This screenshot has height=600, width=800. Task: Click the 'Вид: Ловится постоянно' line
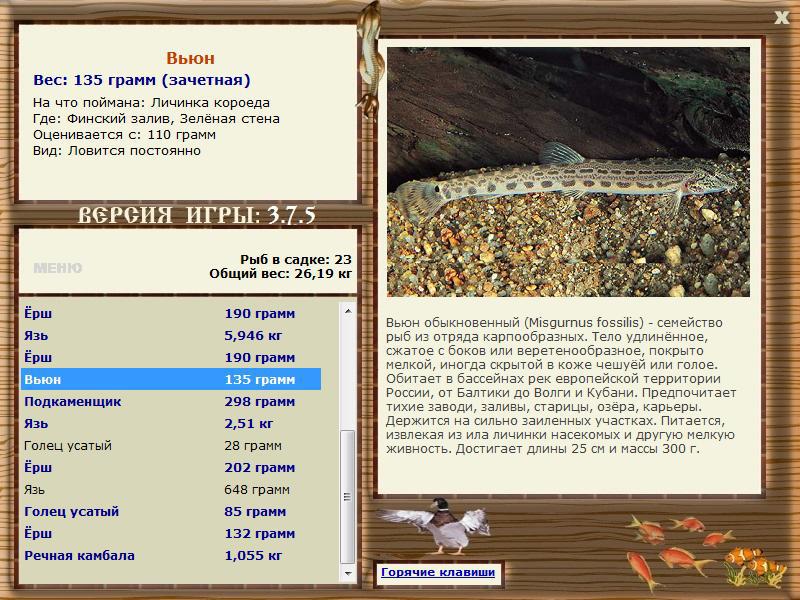click(117, 151)
